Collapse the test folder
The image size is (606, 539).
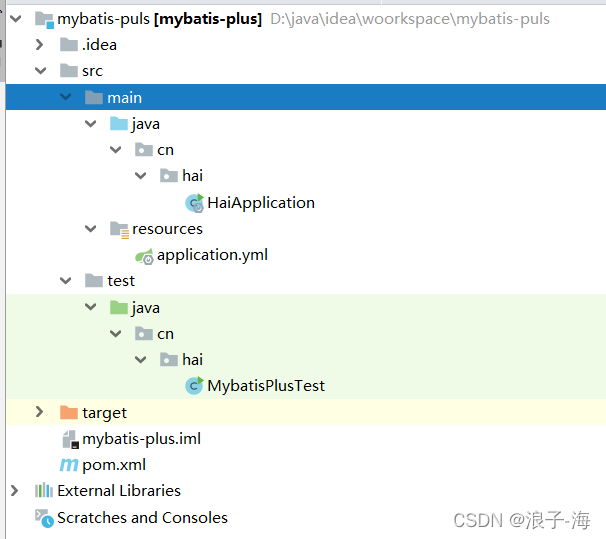coord(66,281)
